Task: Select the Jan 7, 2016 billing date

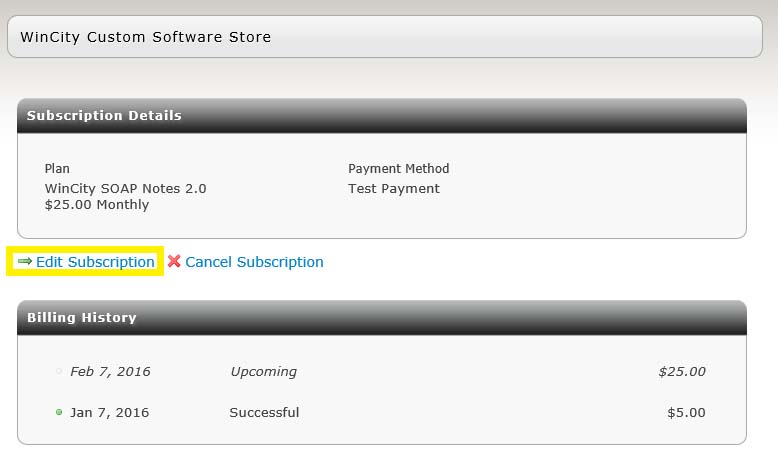Action: pos(110,412)
